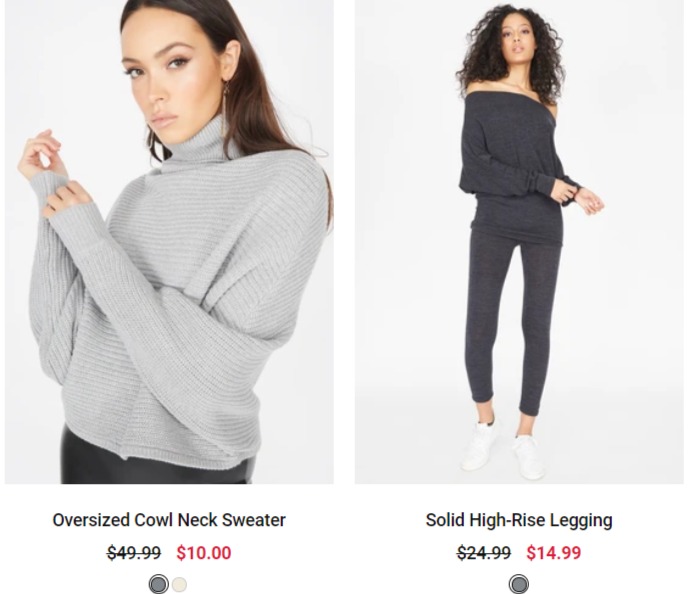690x594 pixels.
Task: Click the $14.99 sale price
Action: [x=554, y=553]
